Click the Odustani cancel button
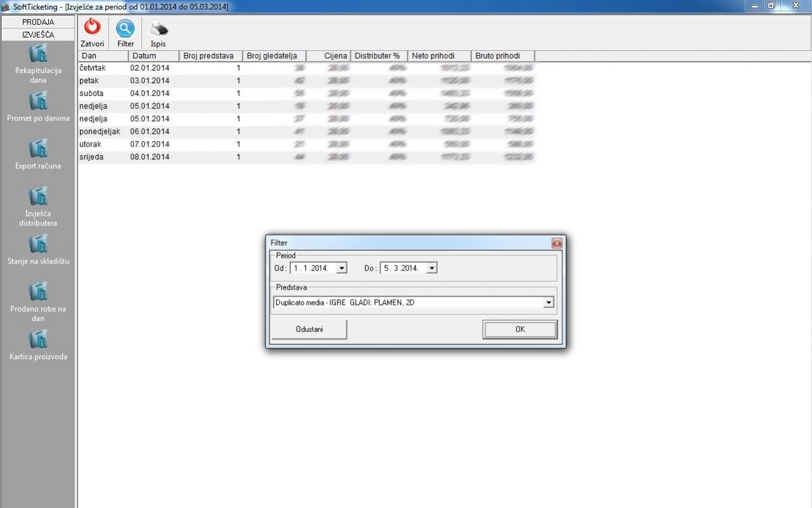812x508 pixels. pyautogui.click(x=309, y=330)
